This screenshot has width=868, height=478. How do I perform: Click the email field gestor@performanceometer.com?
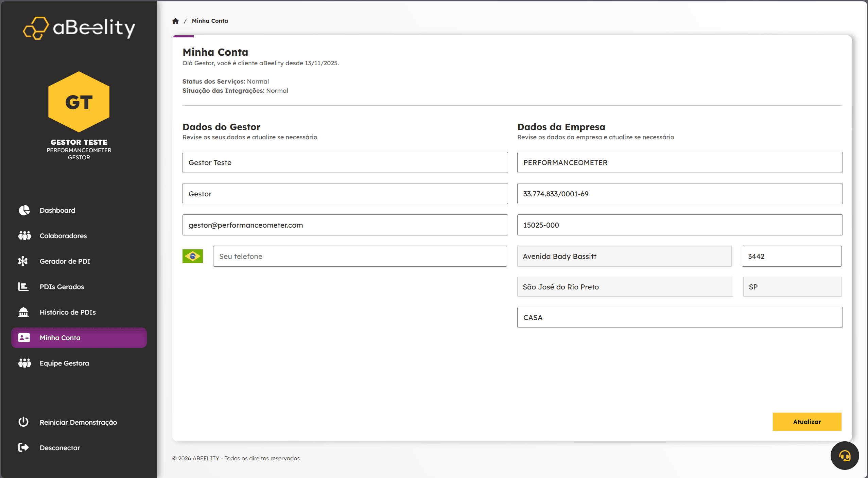[x=345, y=225]
